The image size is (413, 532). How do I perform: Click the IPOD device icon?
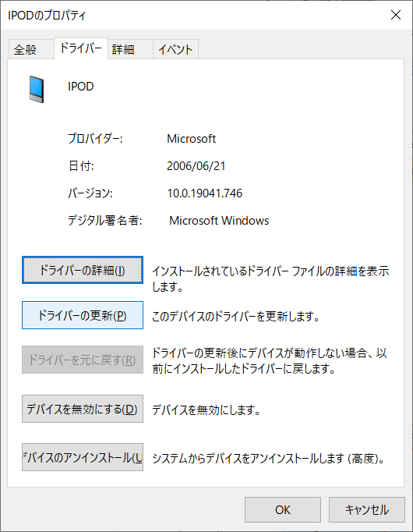click(x=37, y=89)
